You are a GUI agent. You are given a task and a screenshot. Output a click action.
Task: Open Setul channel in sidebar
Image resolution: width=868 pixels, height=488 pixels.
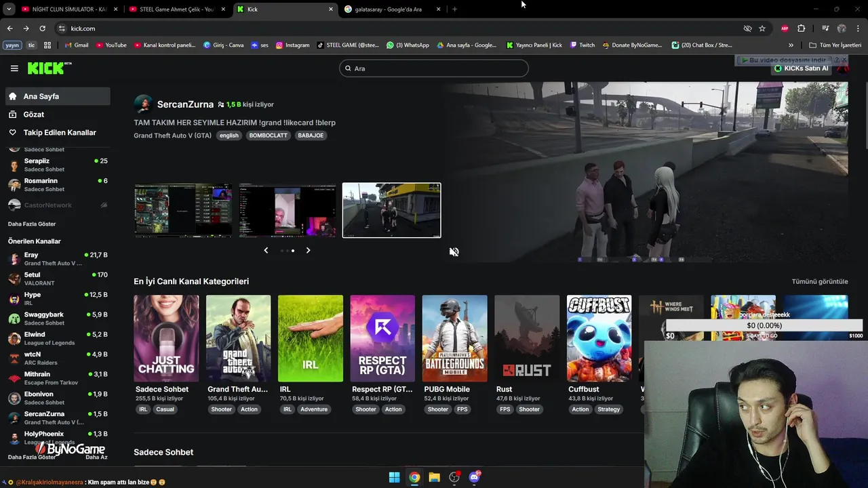click(58, 279)
